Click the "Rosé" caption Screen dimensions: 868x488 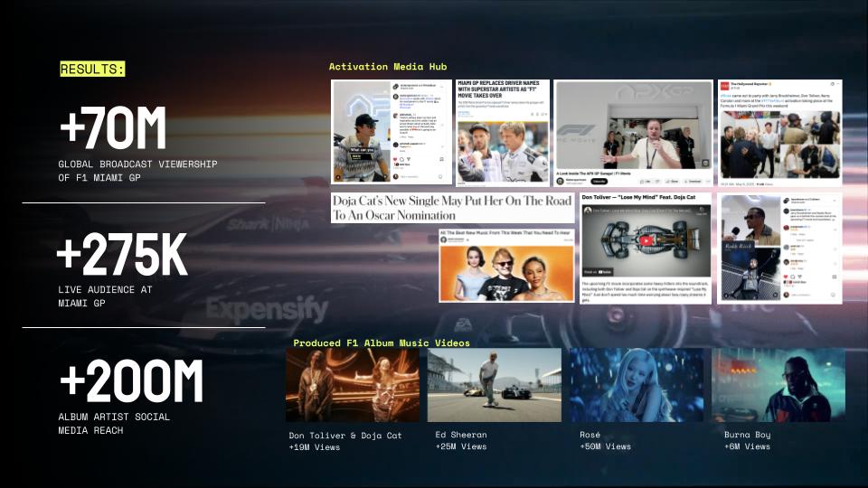tap(590, 435)
